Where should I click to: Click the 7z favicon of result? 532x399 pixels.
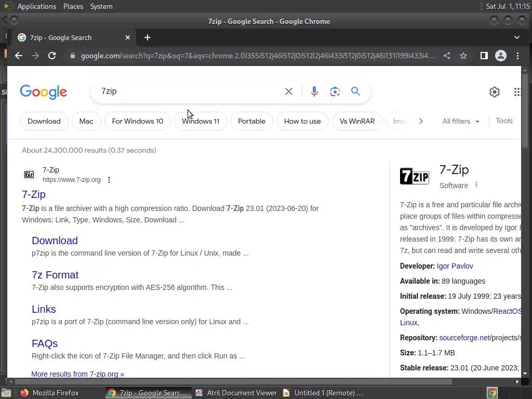click(29, 175)
